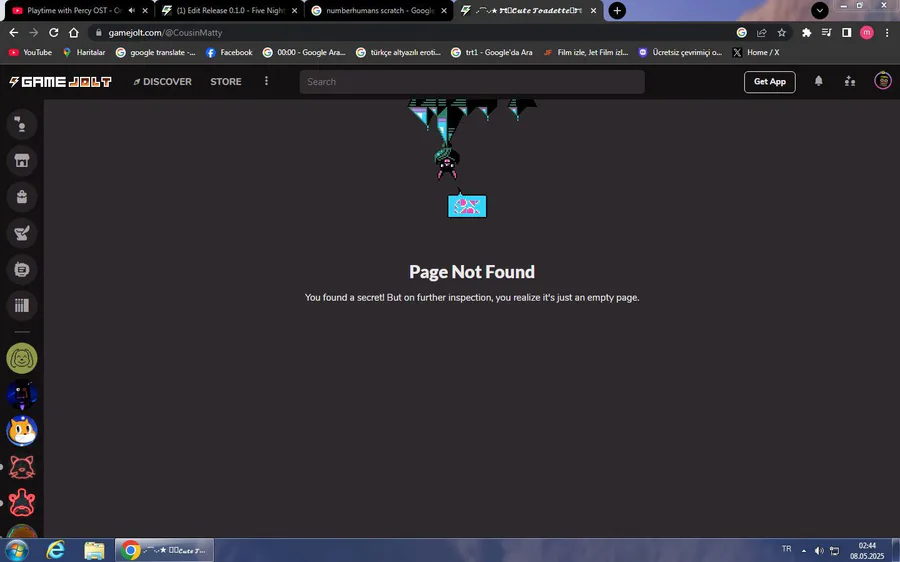
Task: Open the red cat-outline community
Action: [x=22, y=467]
